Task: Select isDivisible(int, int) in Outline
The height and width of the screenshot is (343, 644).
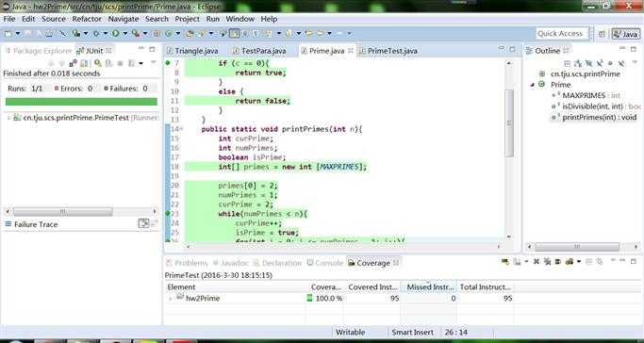Action: pos(596,106)
